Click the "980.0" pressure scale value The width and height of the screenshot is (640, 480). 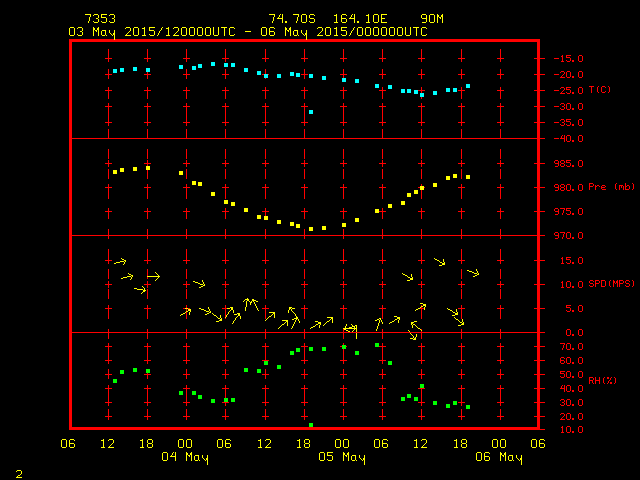[569, 188]
